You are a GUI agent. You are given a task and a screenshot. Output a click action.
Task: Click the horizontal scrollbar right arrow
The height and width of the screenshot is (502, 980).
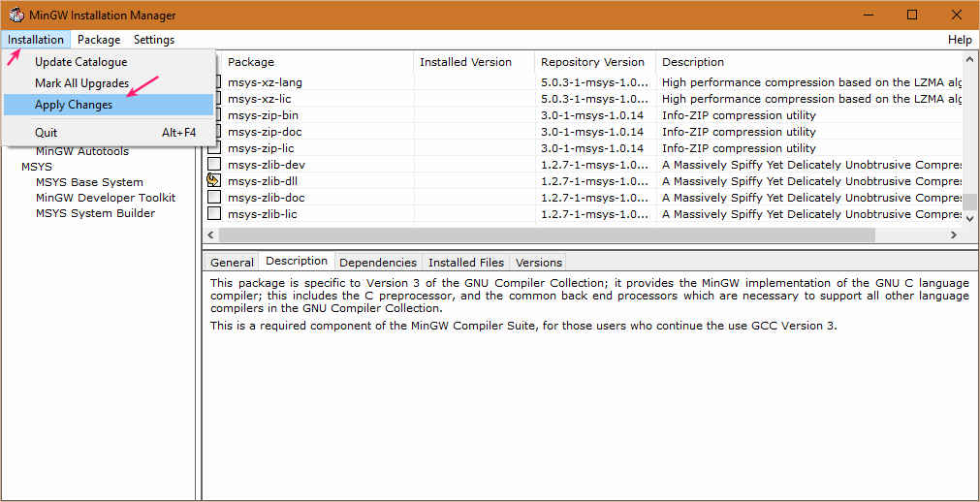pos(954,235)
